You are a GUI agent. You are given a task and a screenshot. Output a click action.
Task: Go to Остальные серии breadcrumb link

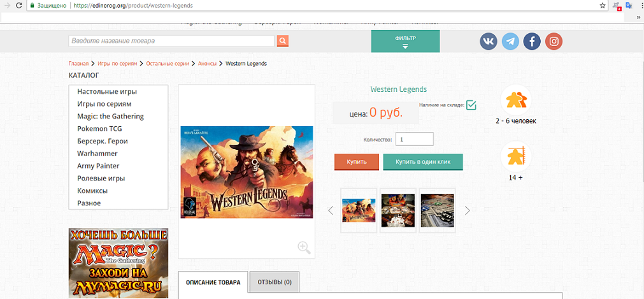coord(168,63)
